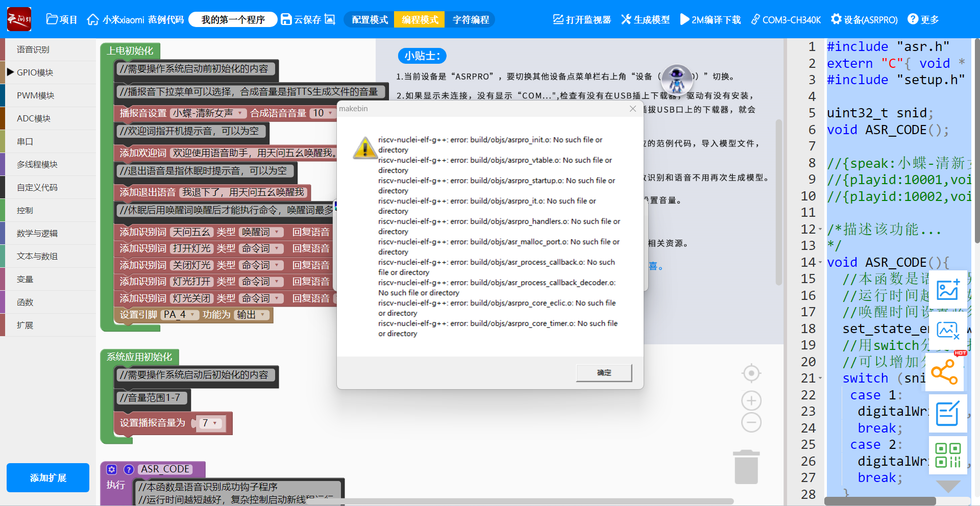
Task: Click the trash can in the workspace
Action: (746, 467)
